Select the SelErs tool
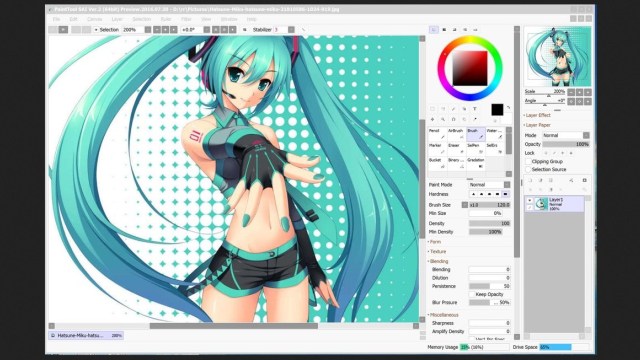This screenshot has height=360, width=640. (x=494, y=149)
